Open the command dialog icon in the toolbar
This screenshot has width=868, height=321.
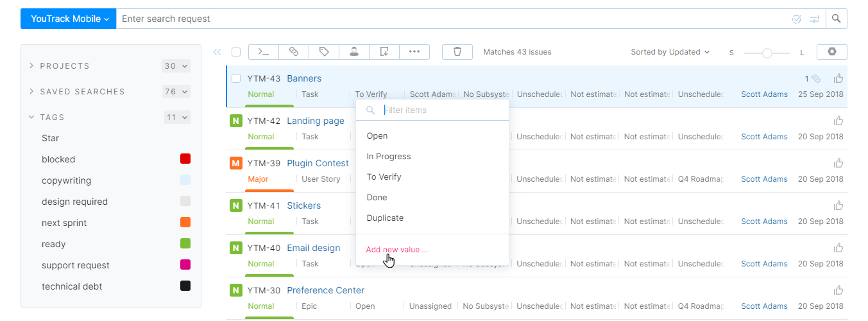(x=263, y=52)
